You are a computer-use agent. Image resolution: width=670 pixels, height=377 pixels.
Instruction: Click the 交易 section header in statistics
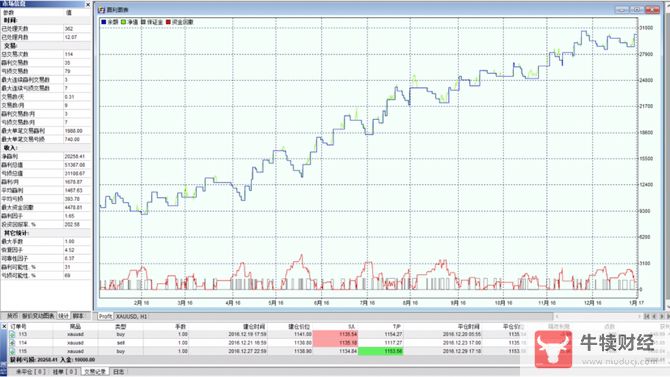10,46
